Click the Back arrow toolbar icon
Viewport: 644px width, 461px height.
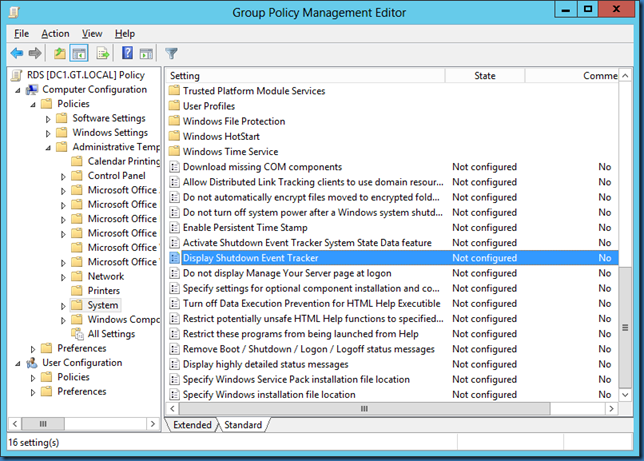tap(16, 53)
